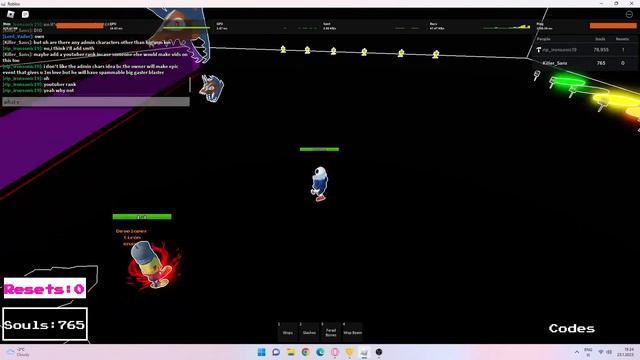This screenshot has width=640, height=360.
Task: Click the Sans player character
Action: coord(320,184)
